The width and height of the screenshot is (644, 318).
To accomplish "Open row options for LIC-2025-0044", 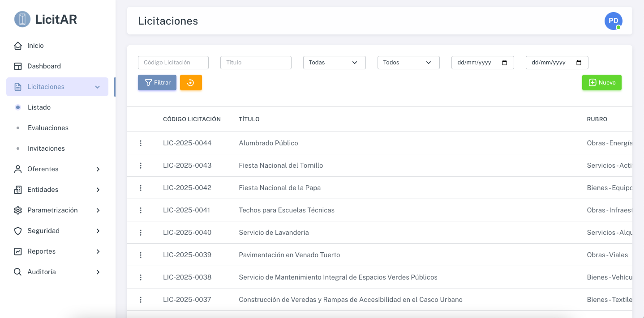I will coord(141,143).
